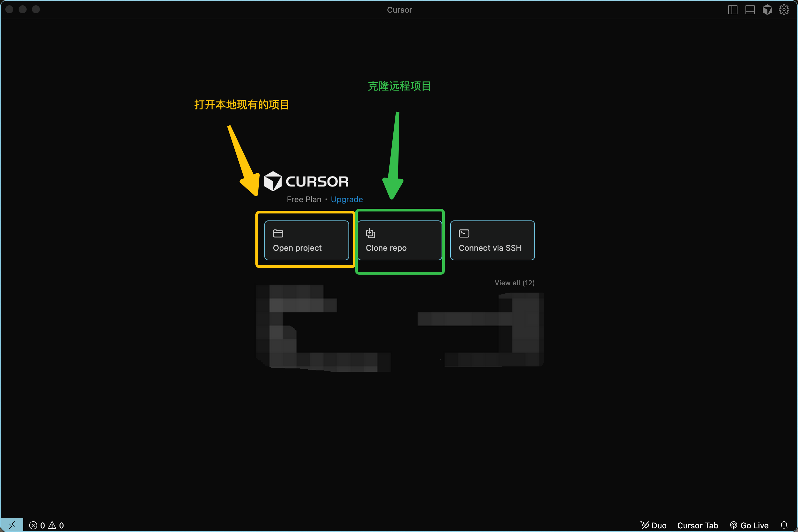Image resolution: width=798 pixels, height=532 pixels.
Task: Click the Open project button
Action: pyautogui.click(x=306, y=240)
